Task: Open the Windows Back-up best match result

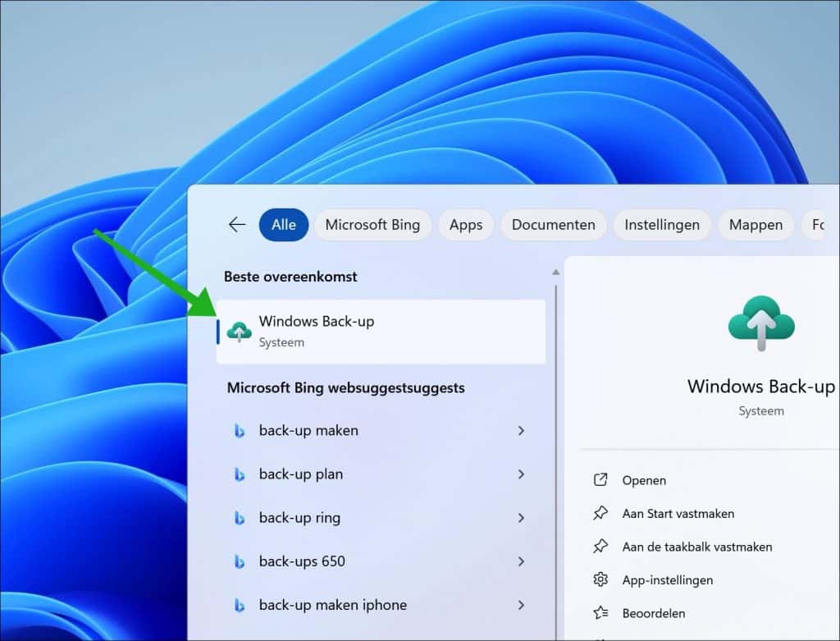Action: click(x=381, y=332)
